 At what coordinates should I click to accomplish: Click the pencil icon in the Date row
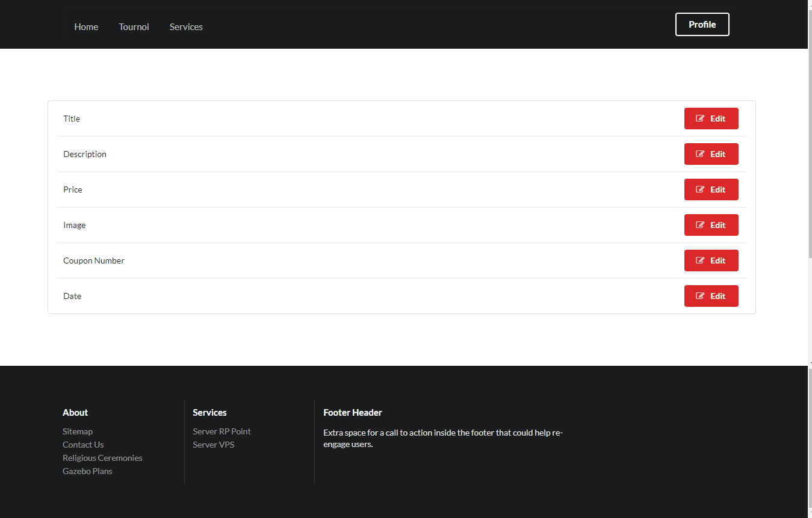tap(700, 296)
